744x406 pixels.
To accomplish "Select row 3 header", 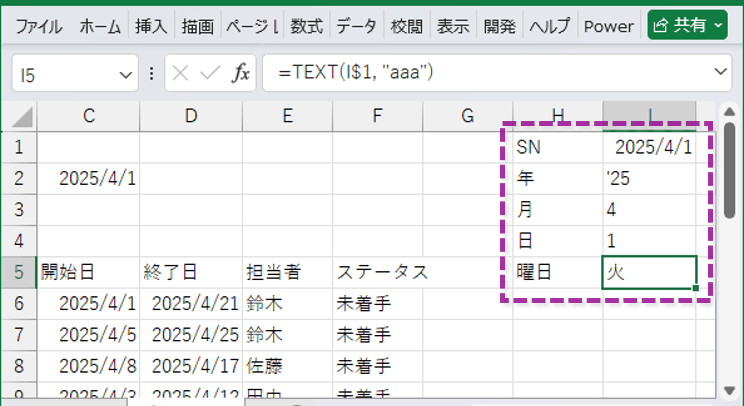I will click(19, 210).
